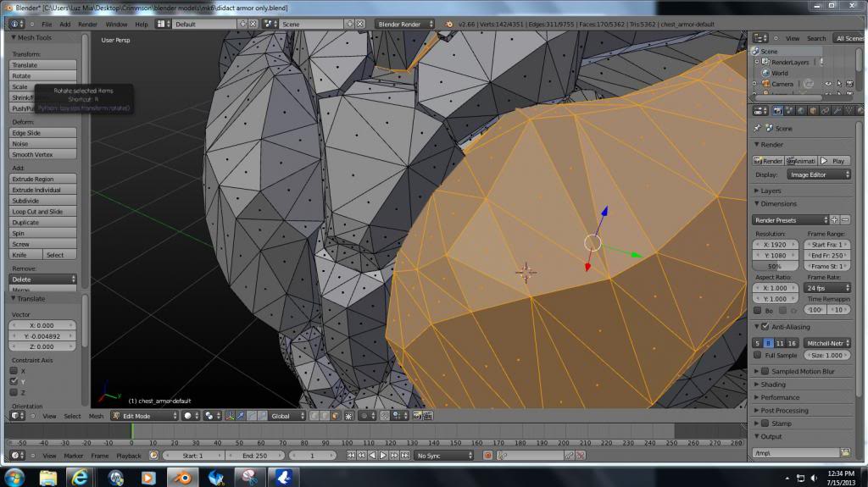Click the Extrude Region button
The image size is (868, 487).
42,180
